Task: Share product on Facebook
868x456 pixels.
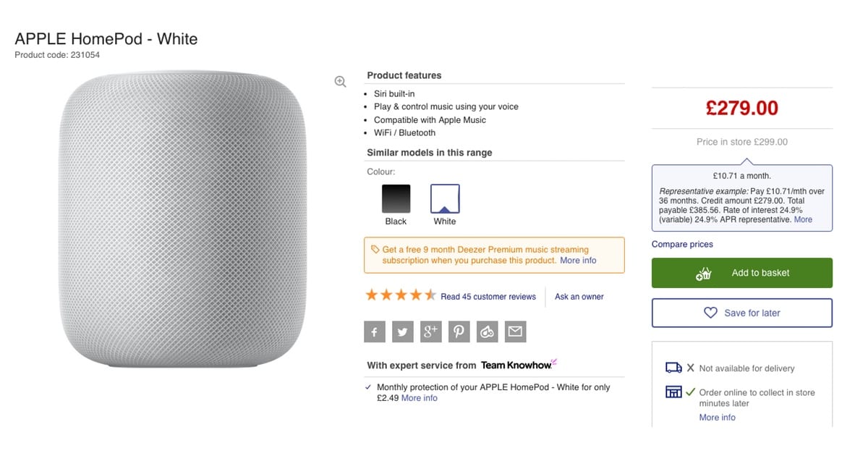Action: (375, 332)
